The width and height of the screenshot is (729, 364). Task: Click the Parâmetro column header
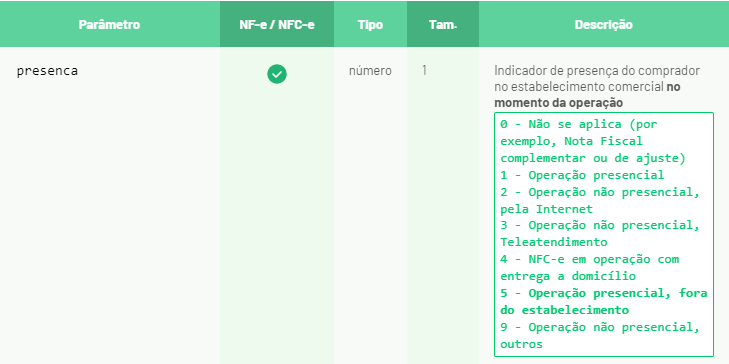(x=109, y=25)
